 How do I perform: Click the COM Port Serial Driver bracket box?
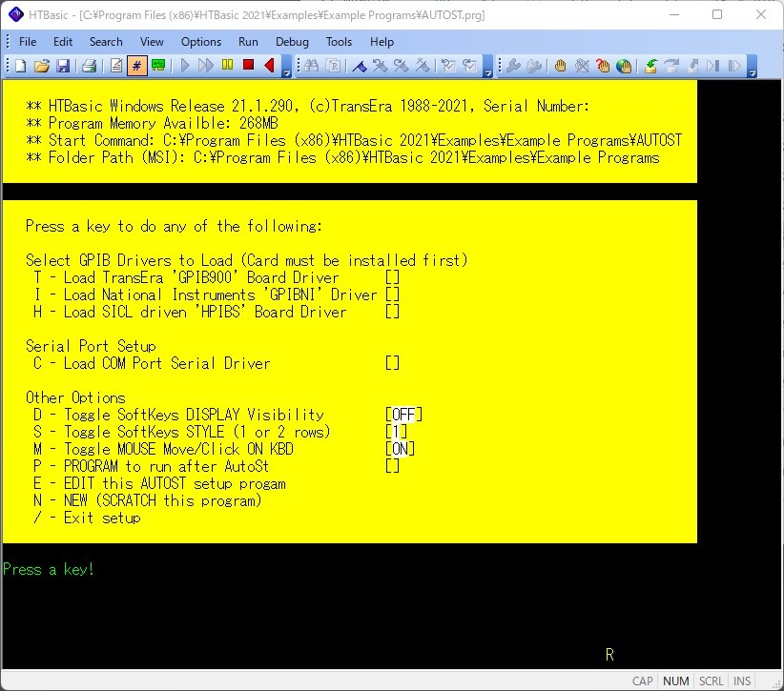pyautogui.click(x=393, y=363)
